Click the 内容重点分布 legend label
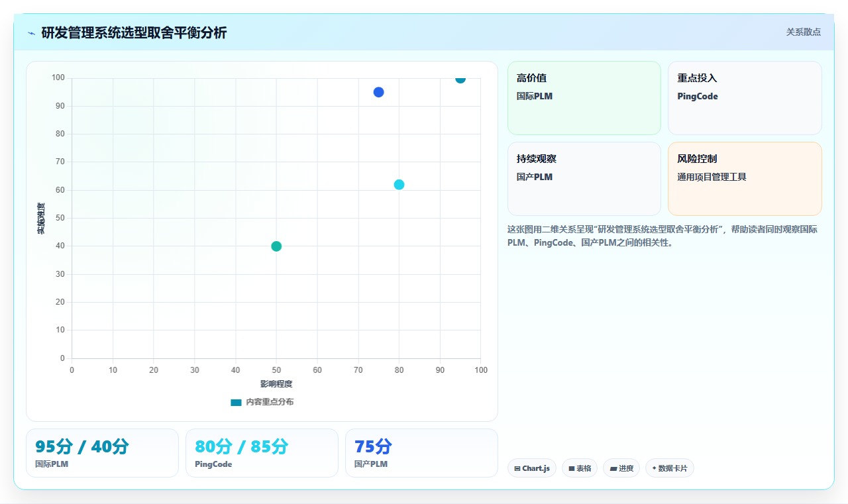 [x=270, y=402]
